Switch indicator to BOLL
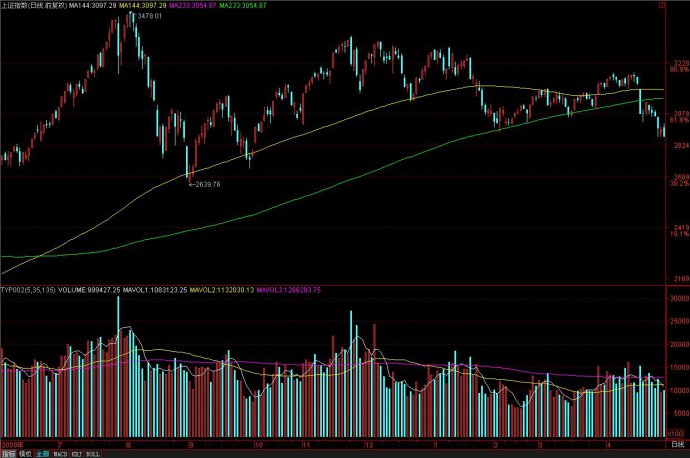Screen dimensions: 690x458 (93, 454)
